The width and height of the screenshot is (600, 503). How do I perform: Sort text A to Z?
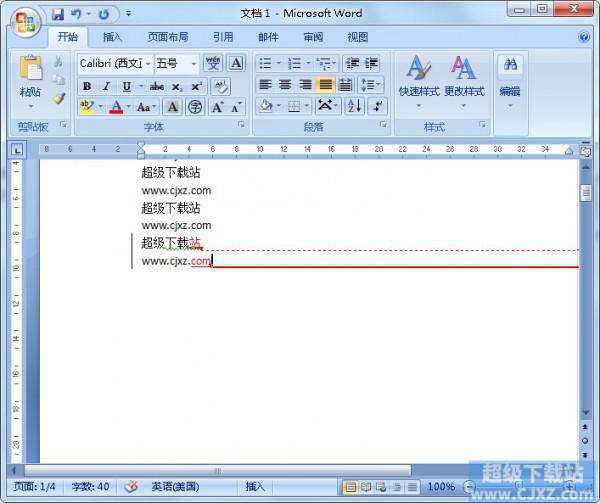click(x=354, y=106)
